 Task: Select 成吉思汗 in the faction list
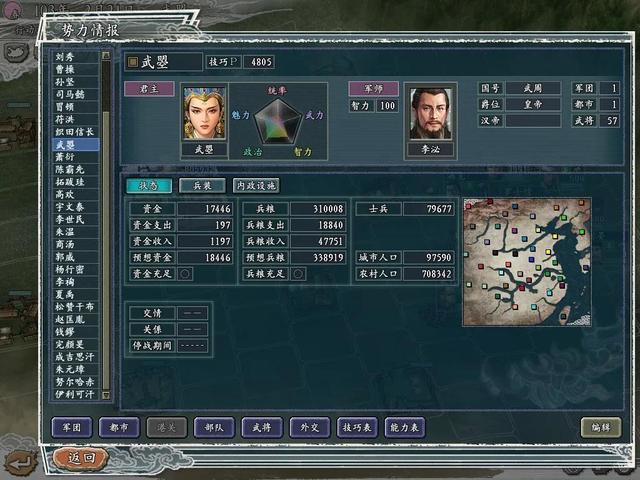click(76, 357)
